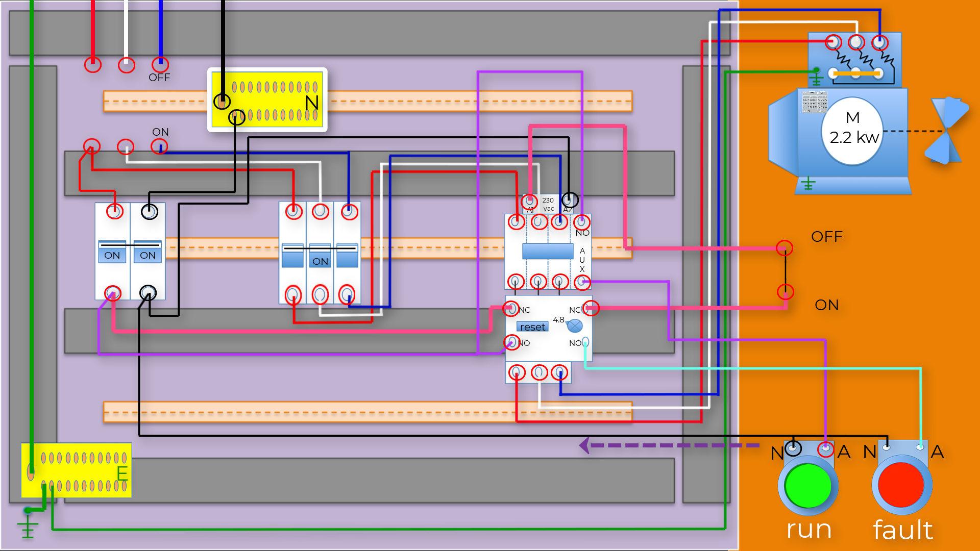Image resolution: width=980 pixels, height=551 pixels.
Task: Click the ON push button terminal
Action: [x=786, y=292]
